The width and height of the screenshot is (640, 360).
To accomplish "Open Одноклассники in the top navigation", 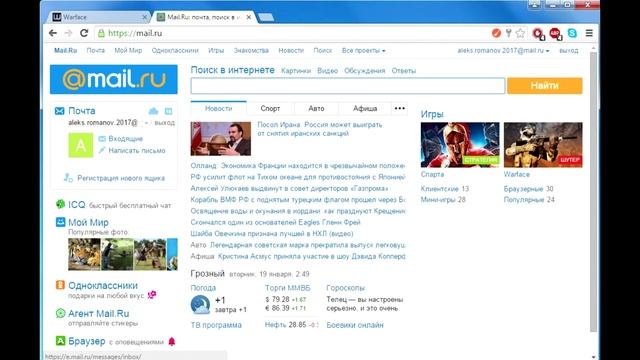I will pos(175,51).
